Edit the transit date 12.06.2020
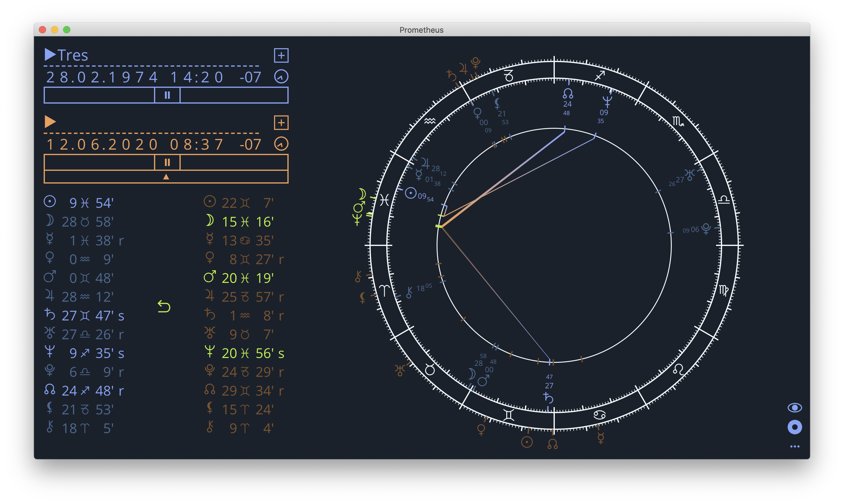The width and height of the screenshot is (844, 504). pos(102,145)
